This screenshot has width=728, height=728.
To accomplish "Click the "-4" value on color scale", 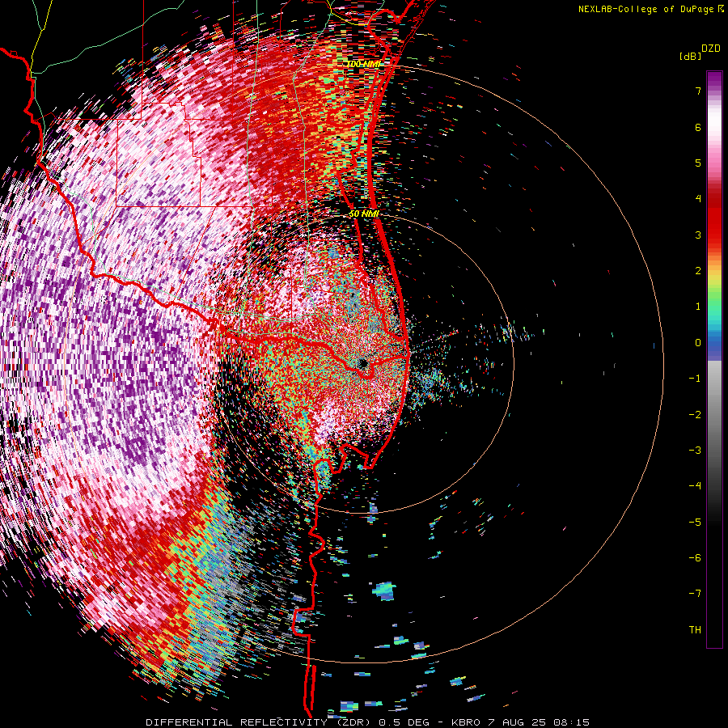I will (x=695, y=486).
